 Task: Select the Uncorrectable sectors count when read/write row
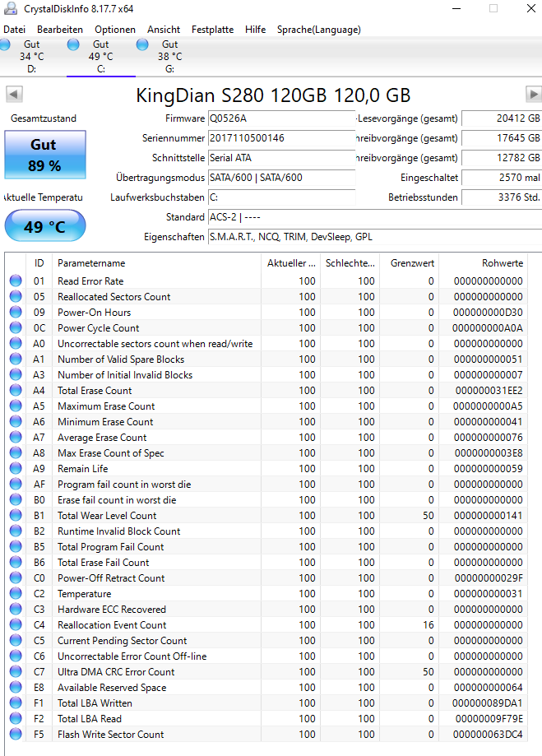pyautogui.click(x=266, y=343)
